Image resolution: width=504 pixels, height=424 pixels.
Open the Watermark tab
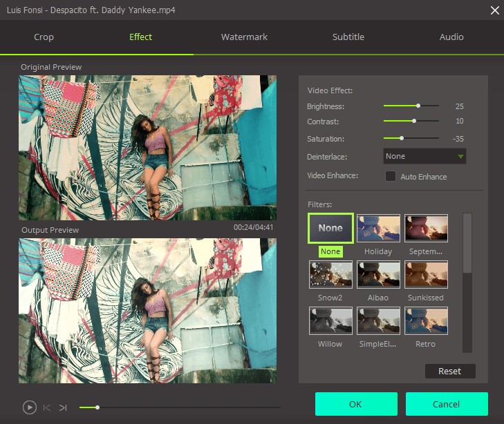point(244,37)
